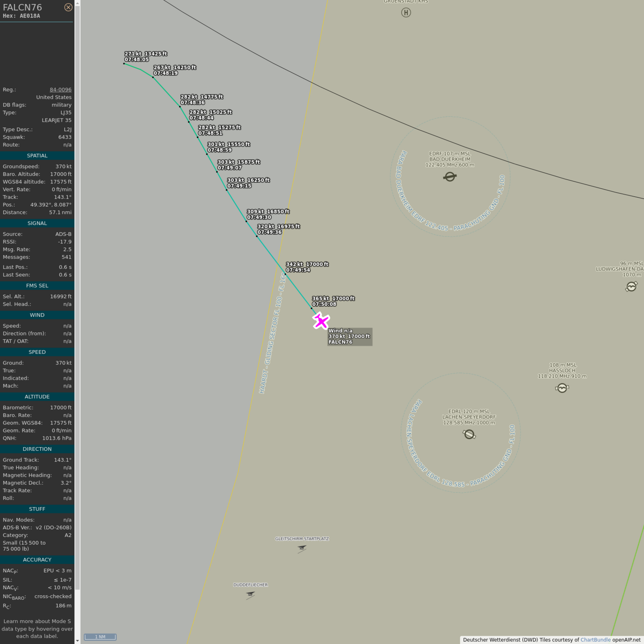This screenshot has height=644, width=644.
Task: Click the FALCN76 map label box
Action: [x=349, y=336]
